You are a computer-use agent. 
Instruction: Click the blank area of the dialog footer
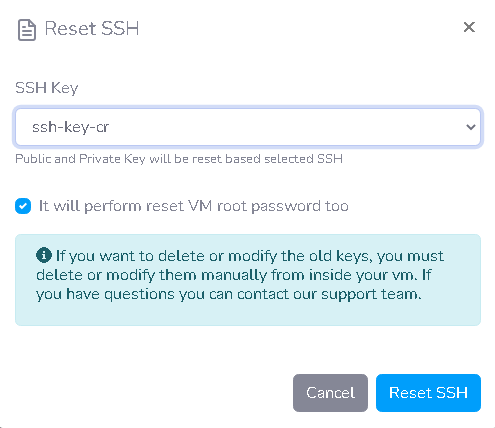click(150, 393)
